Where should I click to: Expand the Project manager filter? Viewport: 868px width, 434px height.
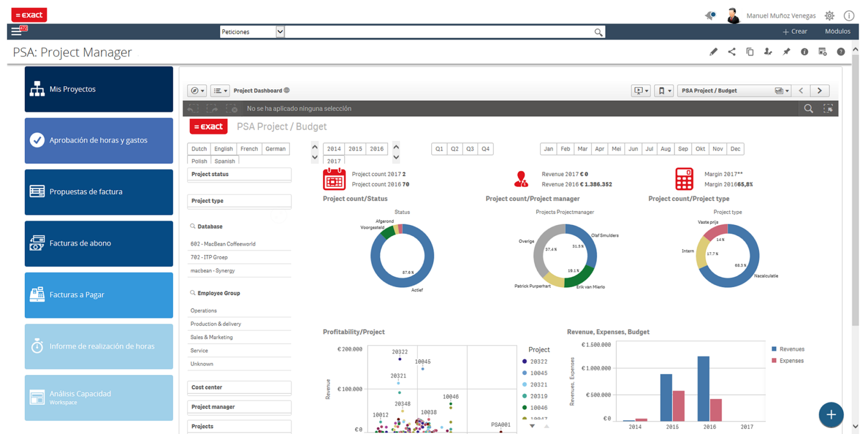coord(239,407)
